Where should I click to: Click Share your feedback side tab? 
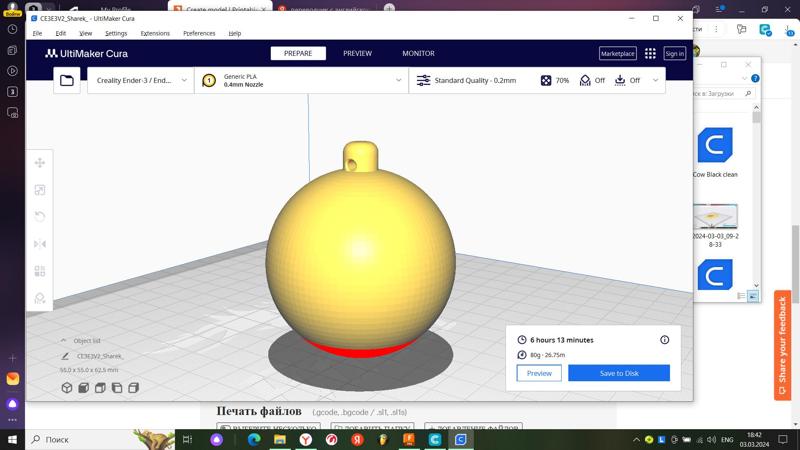[782, 345]
